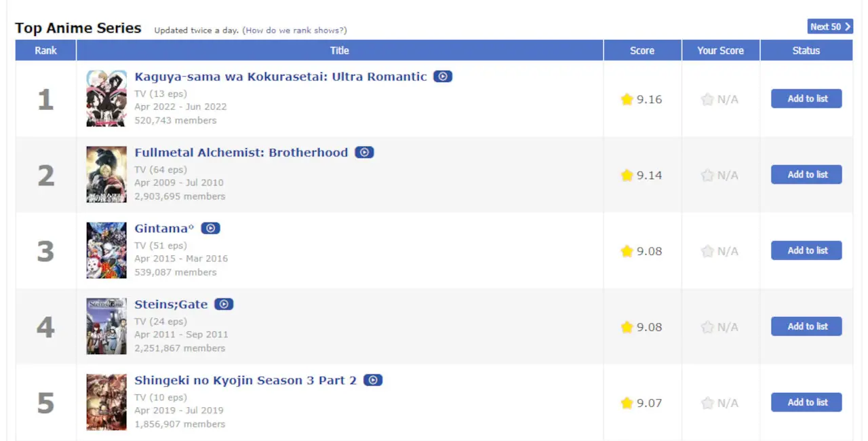Click the Steins;Gate video play icon

(224, 305)
